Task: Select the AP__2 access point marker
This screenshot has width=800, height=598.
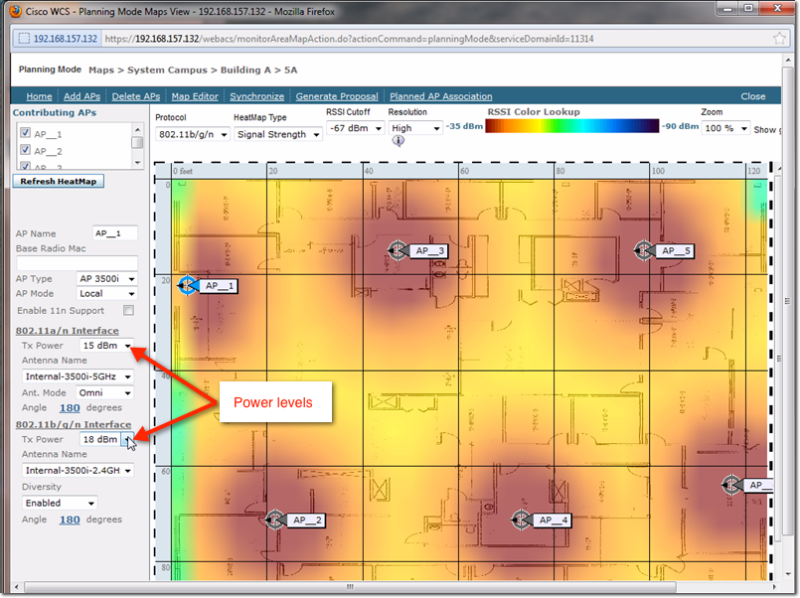Action: tap(276, 520)
